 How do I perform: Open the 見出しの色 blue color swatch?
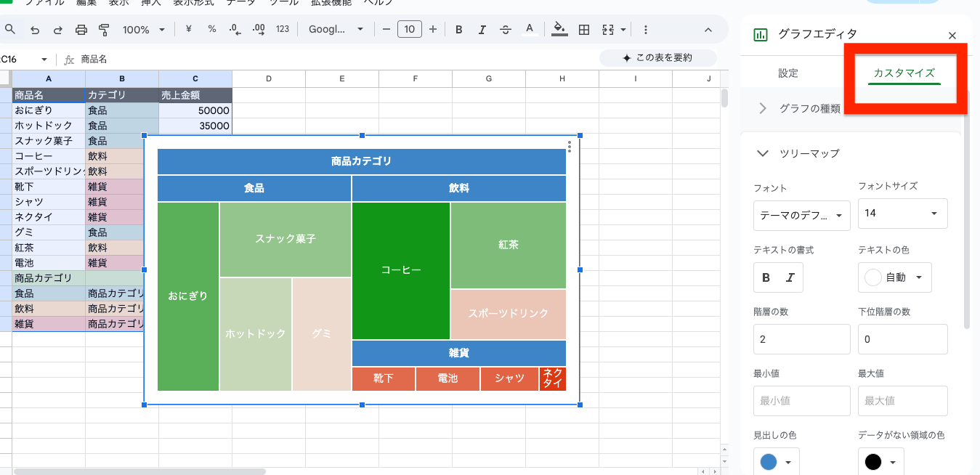click(776, 462)
